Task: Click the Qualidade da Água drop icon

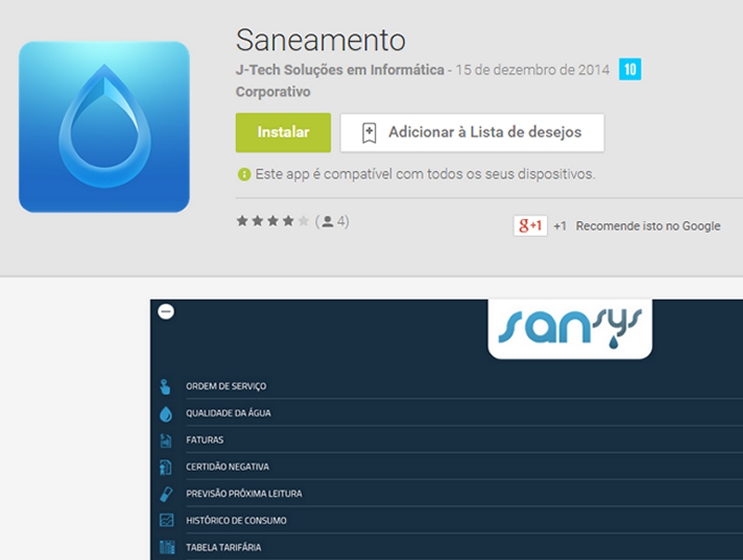Action: tap(165, 413)
